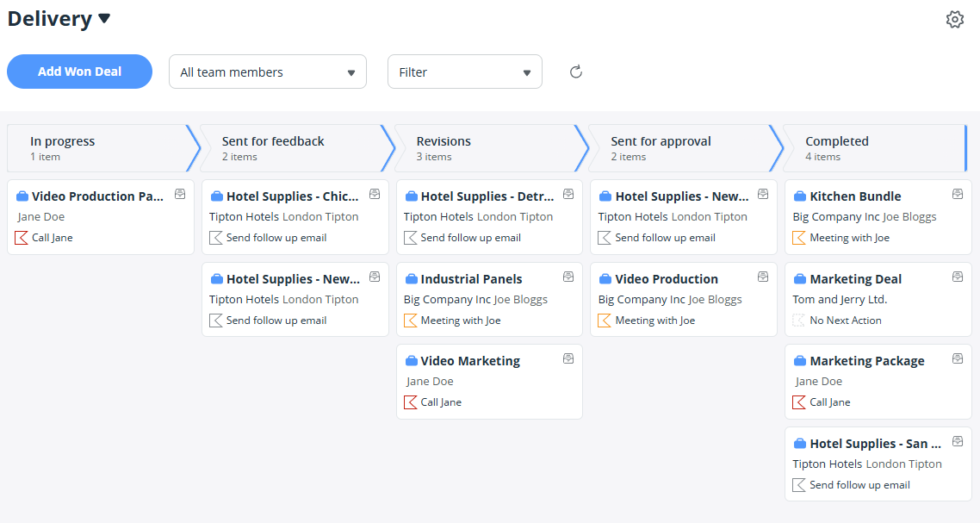
Task: Select the In progress stage header
Action: (x=103, y=148)
